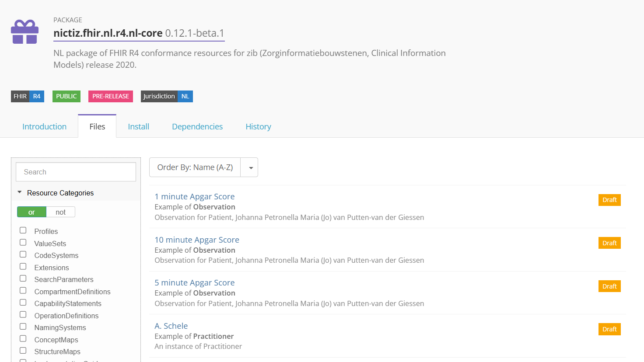Viewport: 644px width, 362px height.
Task: Click the PUBLIC badge
Action: pos(66,96)
